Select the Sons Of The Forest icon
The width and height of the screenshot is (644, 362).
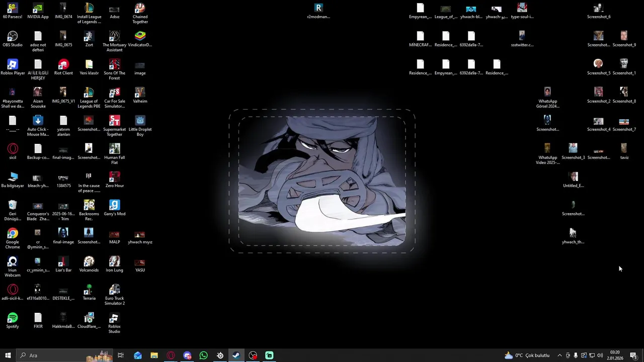(x=115, y=70)
